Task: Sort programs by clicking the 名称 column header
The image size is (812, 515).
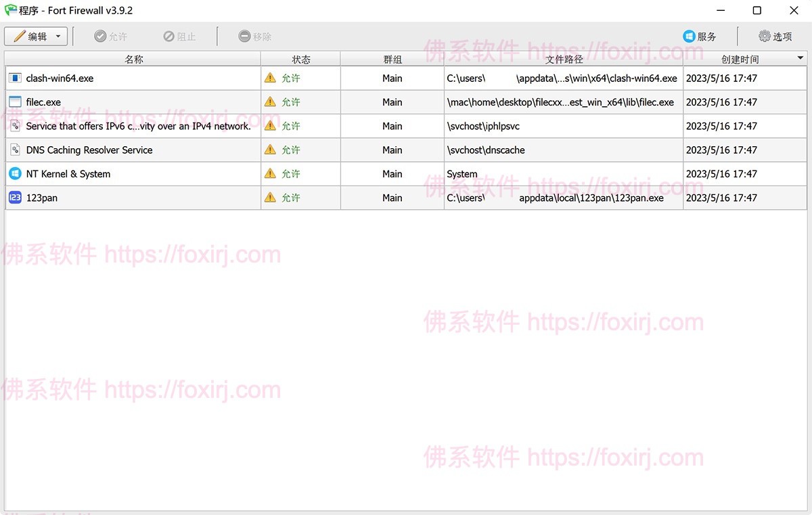Action: pos(133,59)
